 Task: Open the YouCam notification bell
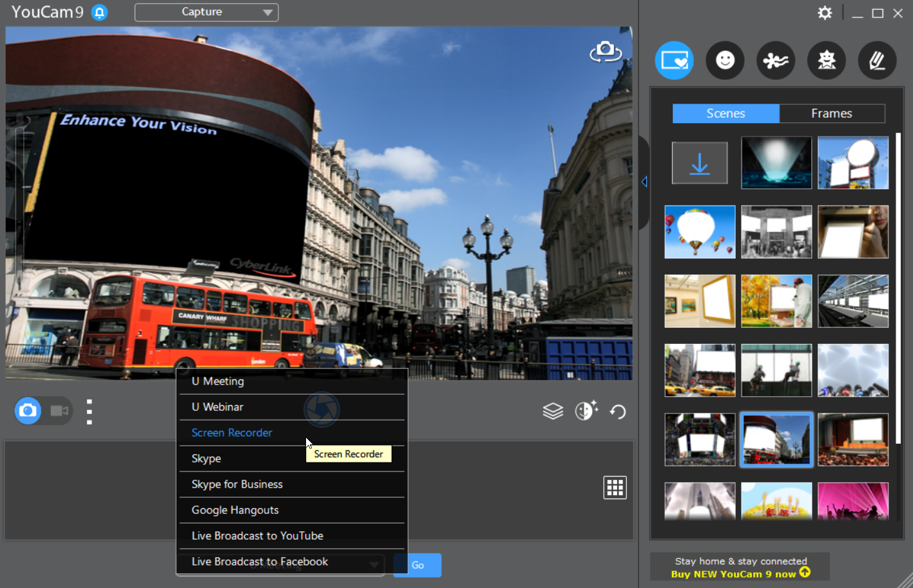pos(99,12)
